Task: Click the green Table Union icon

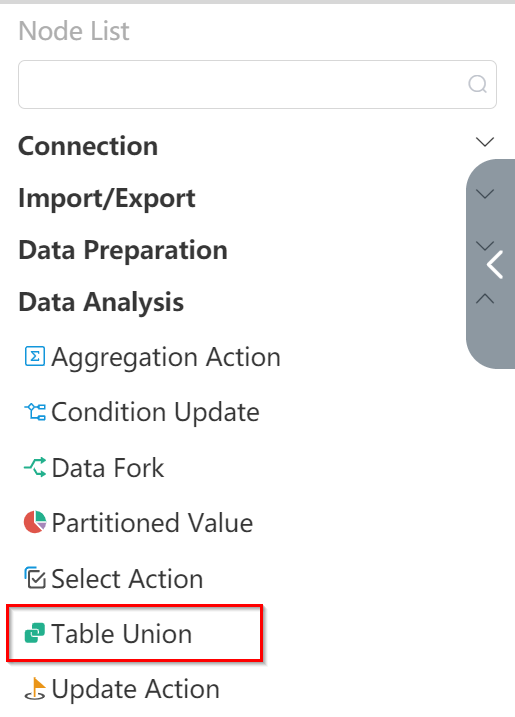Action: [35, 633]
